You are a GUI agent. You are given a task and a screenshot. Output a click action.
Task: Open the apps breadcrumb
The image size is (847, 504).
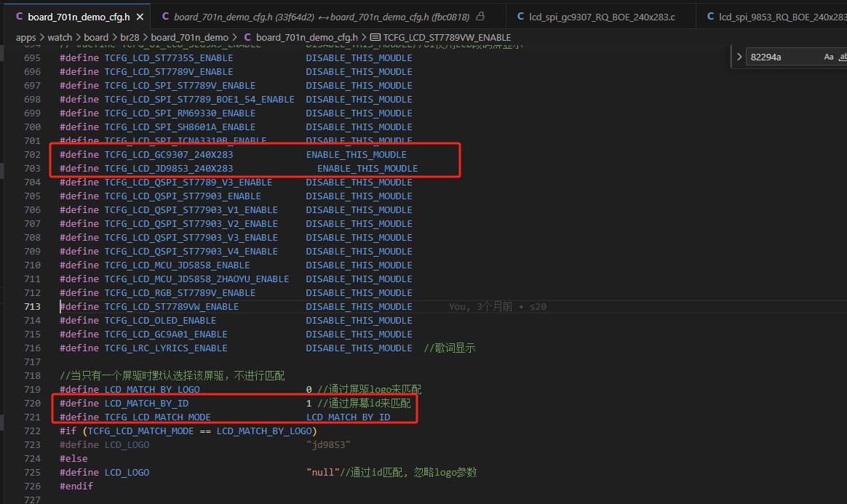pyautogui.click(x=26, y=37)
